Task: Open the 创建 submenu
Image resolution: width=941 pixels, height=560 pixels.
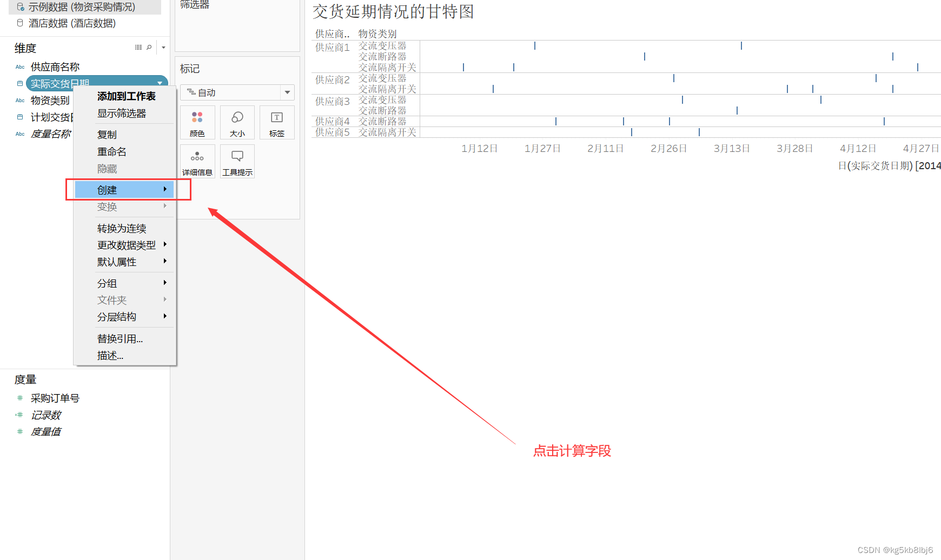Action: pos(124,190)
